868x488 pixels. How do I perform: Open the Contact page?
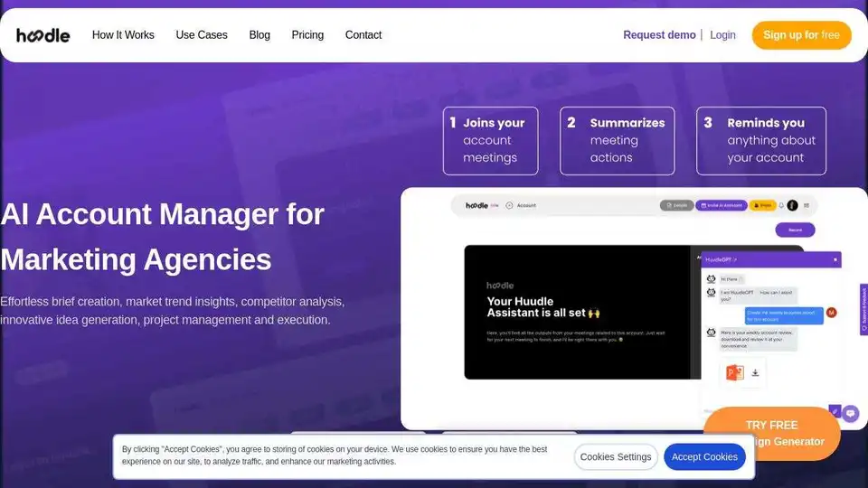[363, 35]
